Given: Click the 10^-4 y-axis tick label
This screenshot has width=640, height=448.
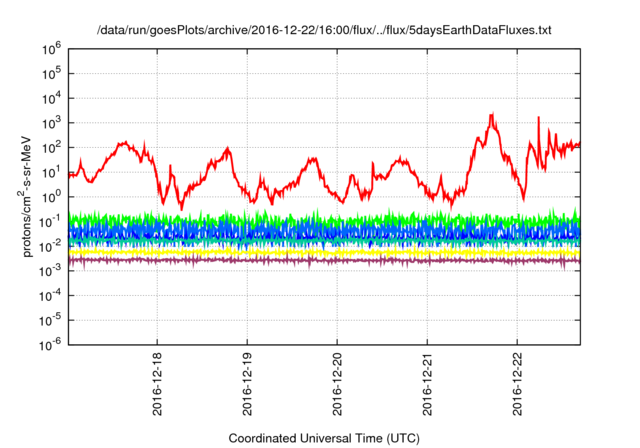Looking at the screenshot, I should 50,296.
